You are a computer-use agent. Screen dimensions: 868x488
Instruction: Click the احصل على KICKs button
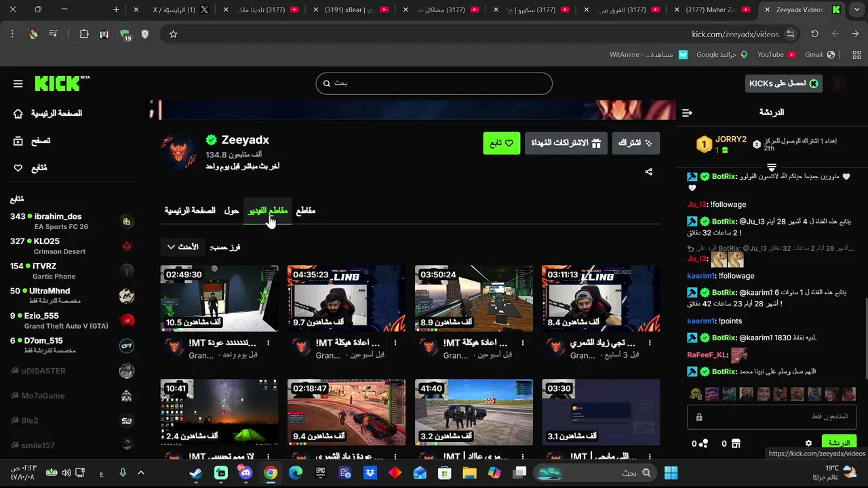pos(783,83)
